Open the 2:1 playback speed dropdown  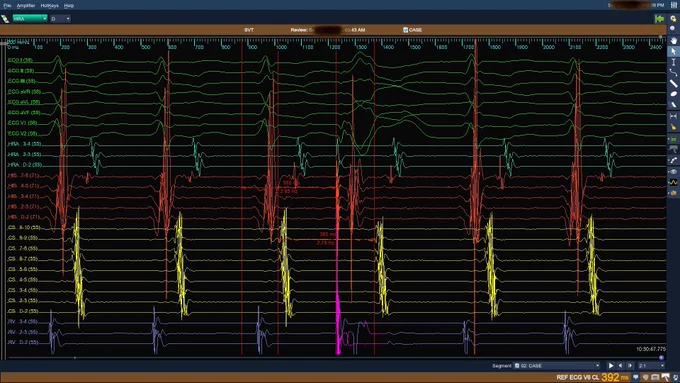(651, 366)
